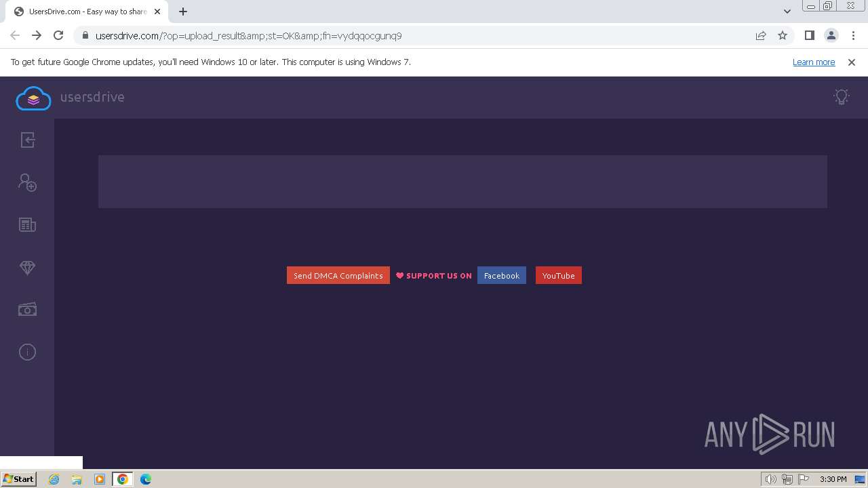This screenshot has width=868, height=488.
Task: Launch Microsoft Edge from the taskbar
Action: 146,479
